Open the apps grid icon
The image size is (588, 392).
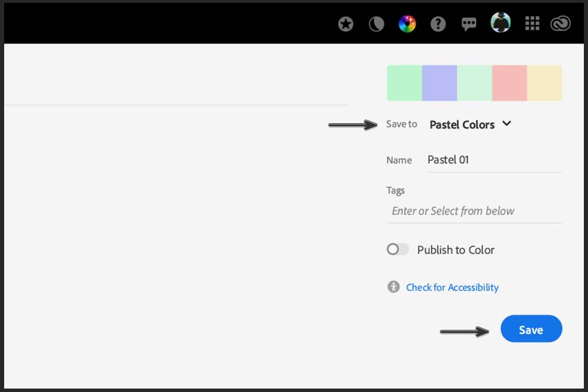pos(532,24)
